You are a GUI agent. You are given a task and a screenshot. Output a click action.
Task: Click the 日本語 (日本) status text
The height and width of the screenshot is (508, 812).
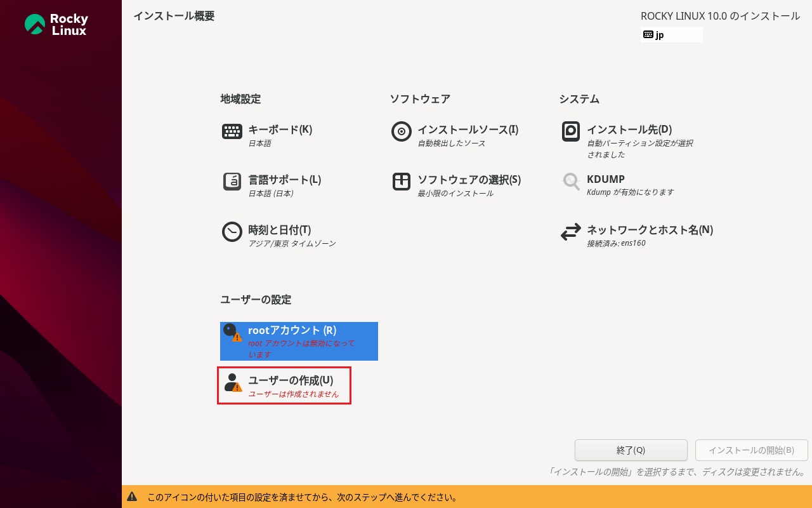click(x=271, y=194)
